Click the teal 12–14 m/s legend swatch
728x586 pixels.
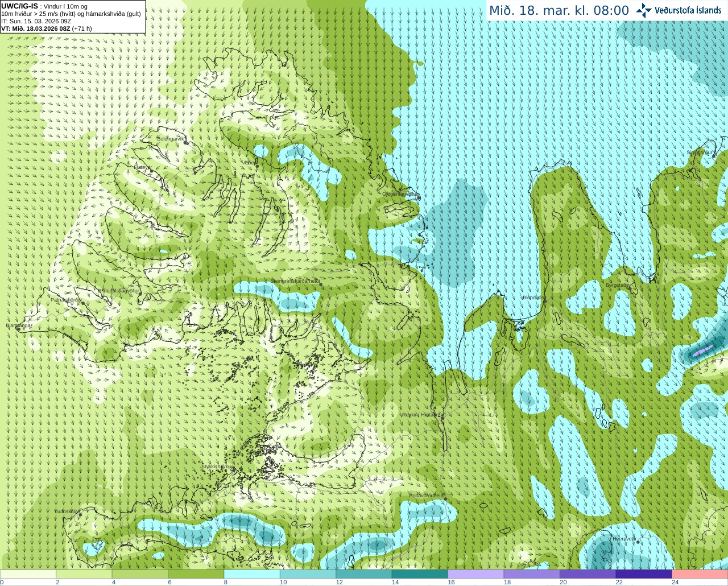(x=364, y=574)
